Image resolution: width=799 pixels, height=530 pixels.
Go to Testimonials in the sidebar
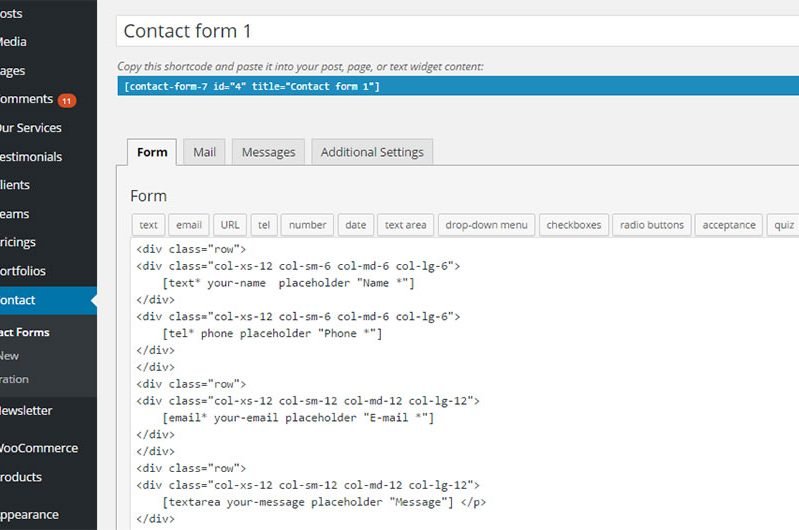[x=31, y=157]
